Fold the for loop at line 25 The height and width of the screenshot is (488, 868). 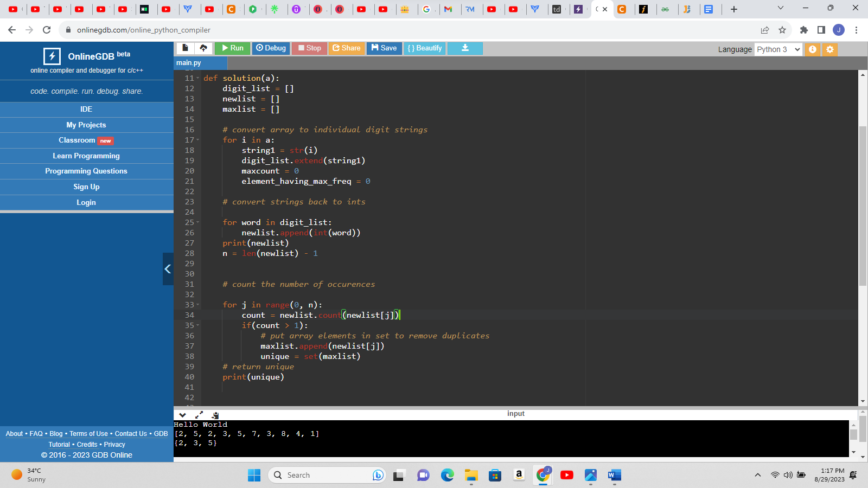(x=198, y=222)
